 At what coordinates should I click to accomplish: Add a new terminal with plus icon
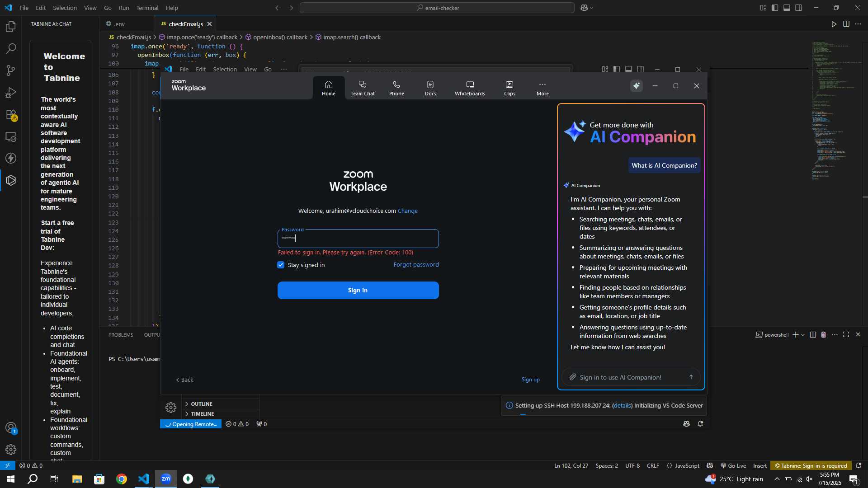coord(795,335)
